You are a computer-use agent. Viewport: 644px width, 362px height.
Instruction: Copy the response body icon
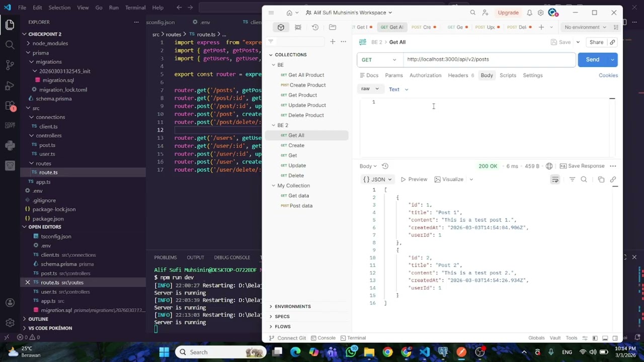pyautogui.click(x=601, y=179)
